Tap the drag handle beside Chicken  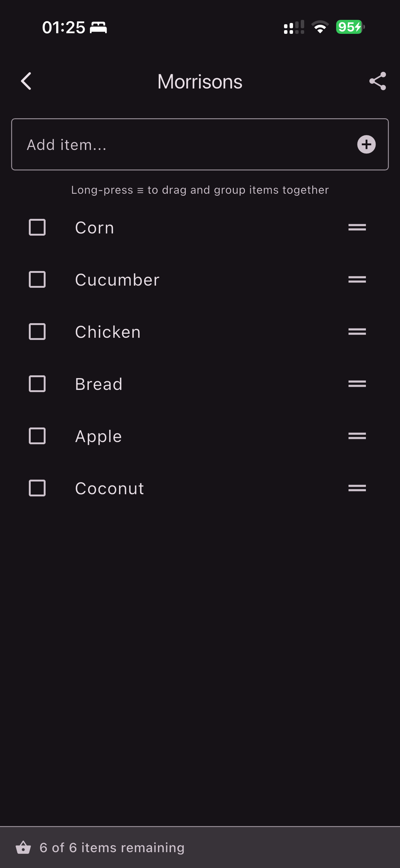[x=357, y=332]
